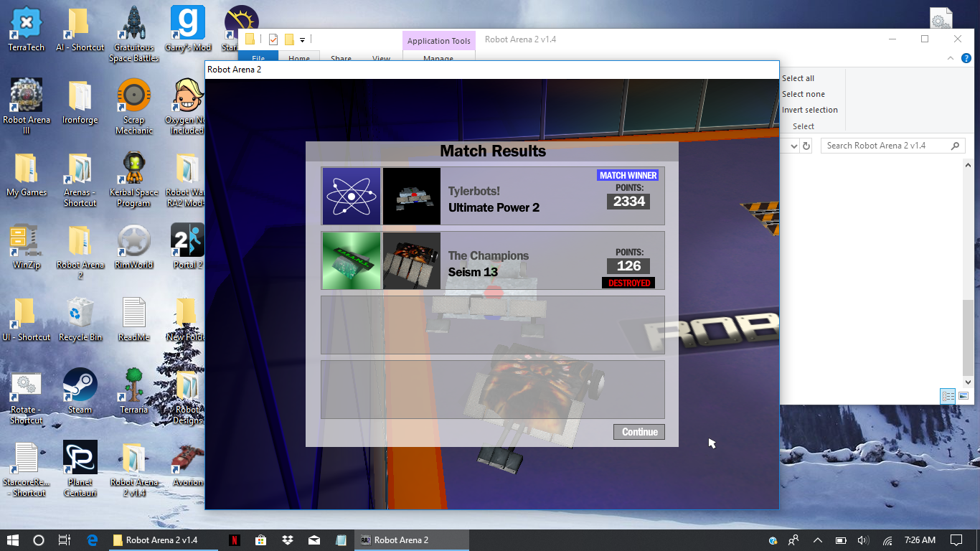The width and height of the screenshot is (980, 551).
Task: Open Quick Access Toolbar dropdown arrow
Action: point(302,39)
